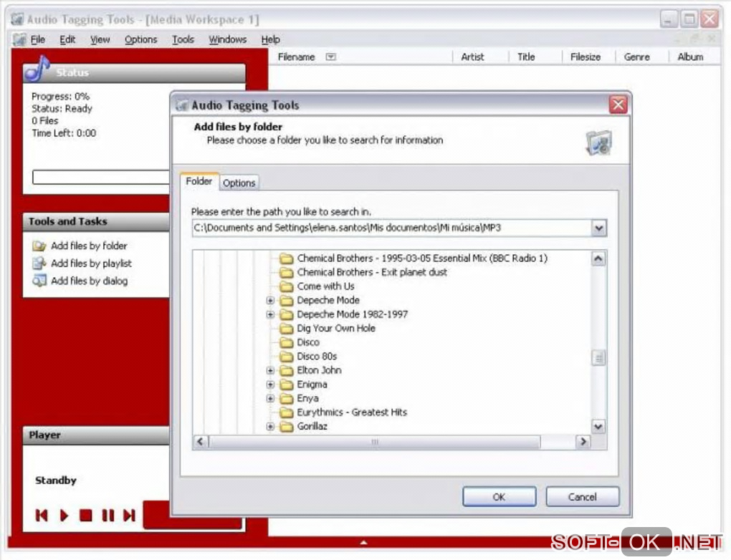Open the View menu
The width and height of the screenshot is (731, 560).
100,39
